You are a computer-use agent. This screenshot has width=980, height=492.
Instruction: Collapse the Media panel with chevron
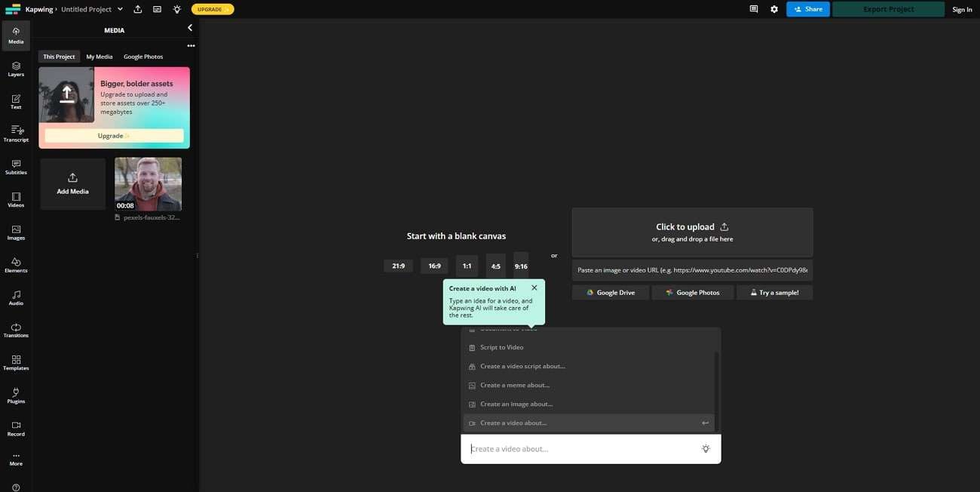click(x=190, y=28)
